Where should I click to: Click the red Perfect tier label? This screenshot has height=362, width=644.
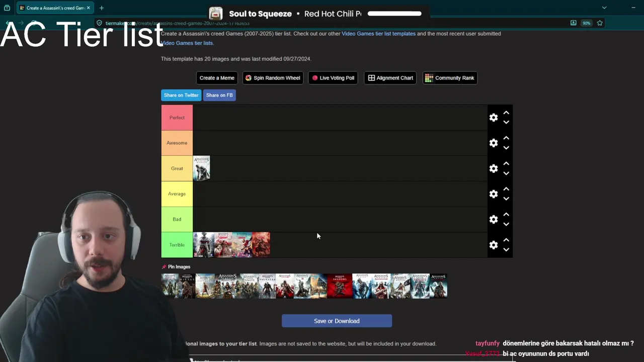tap(177, 118)
